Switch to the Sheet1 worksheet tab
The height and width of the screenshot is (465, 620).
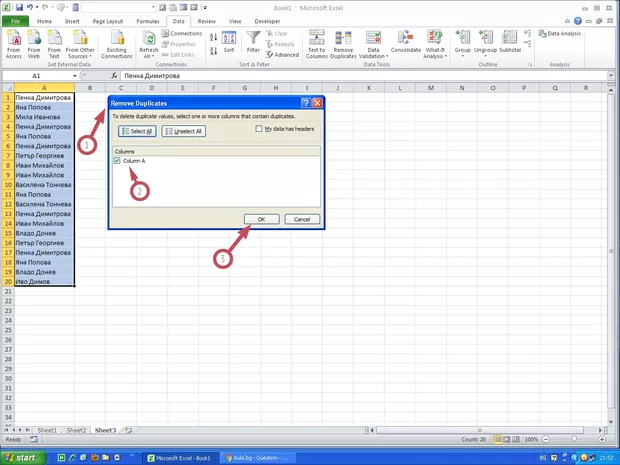coord(47,429)
